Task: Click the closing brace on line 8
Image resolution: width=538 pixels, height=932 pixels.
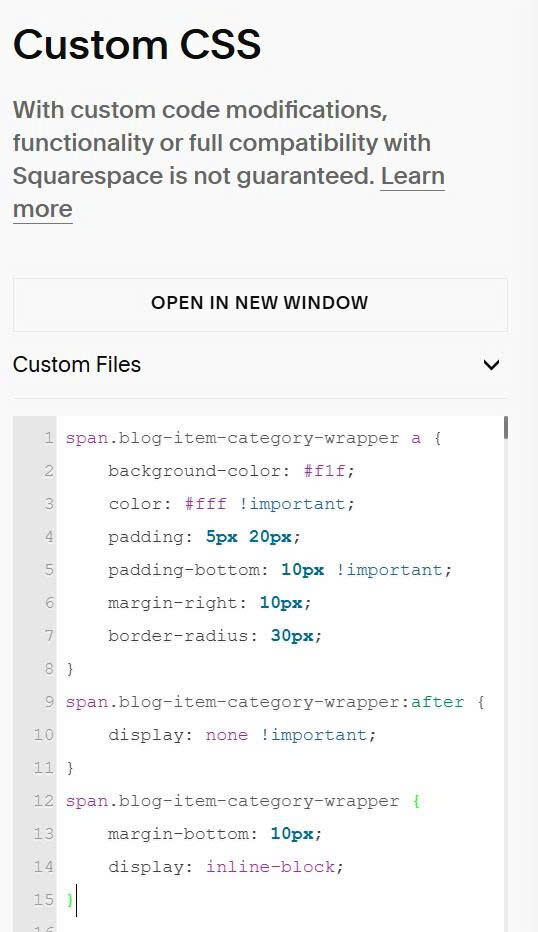Action: [70, 669]
